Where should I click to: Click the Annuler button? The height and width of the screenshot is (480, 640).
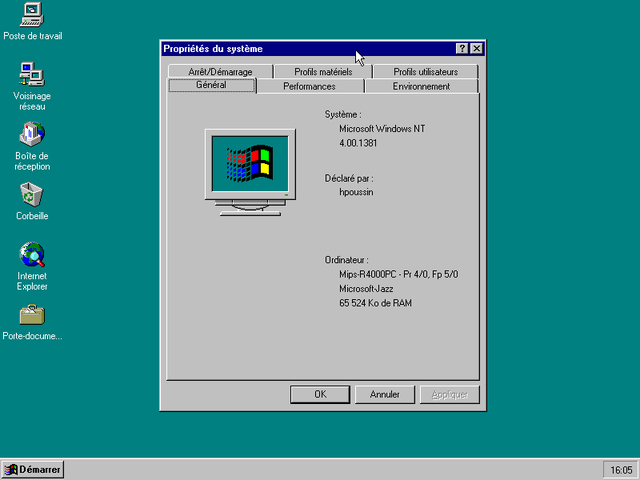tap(384, 394)
